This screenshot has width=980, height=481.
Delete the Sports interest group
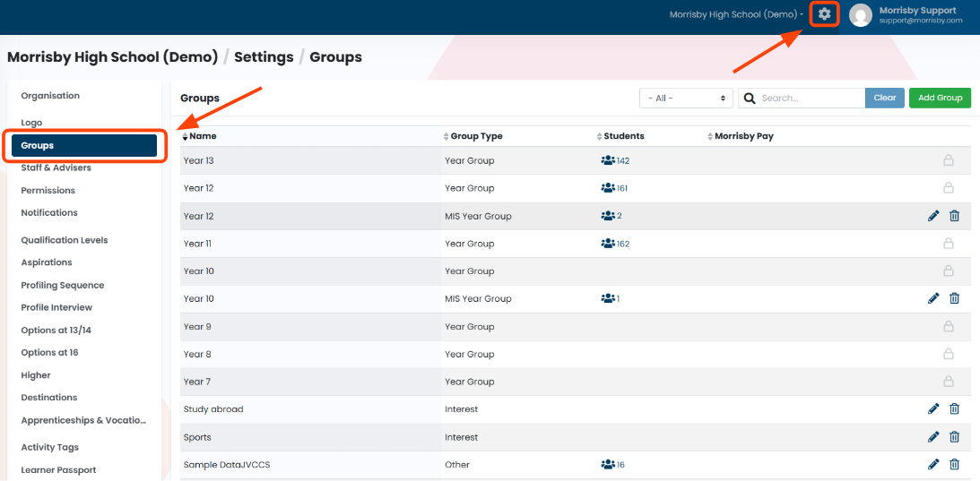[x=954, y=437]
